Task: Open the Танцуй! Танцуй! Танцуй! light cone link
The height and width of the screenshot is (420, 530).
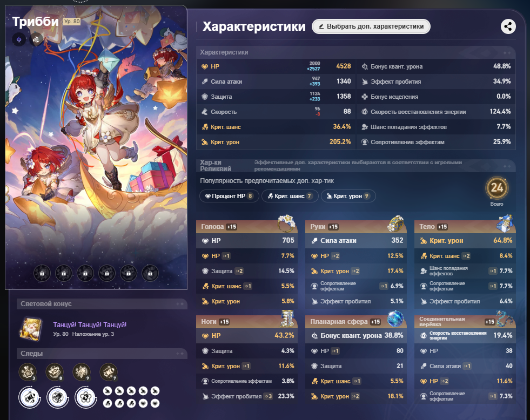Action: (90, 325)
